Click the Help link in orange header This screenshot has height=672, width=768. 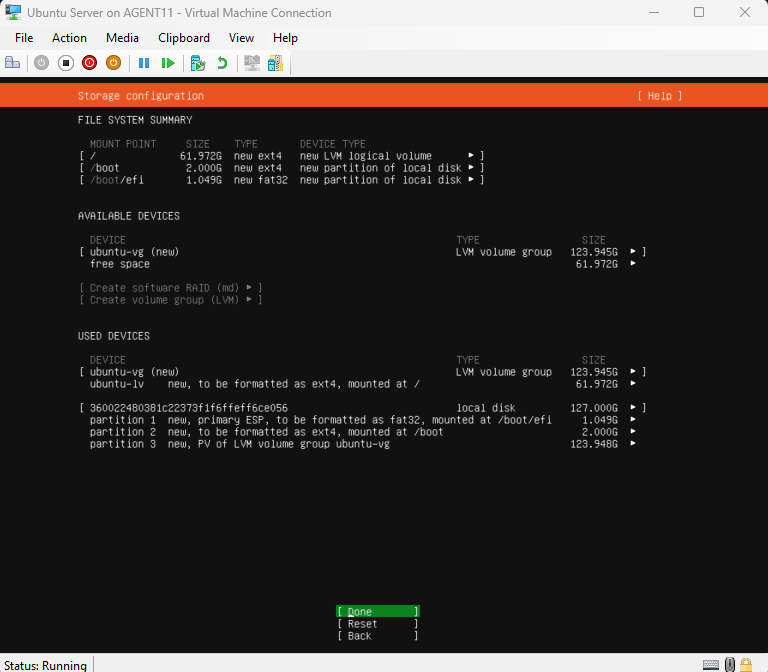(x=659, y=96)
